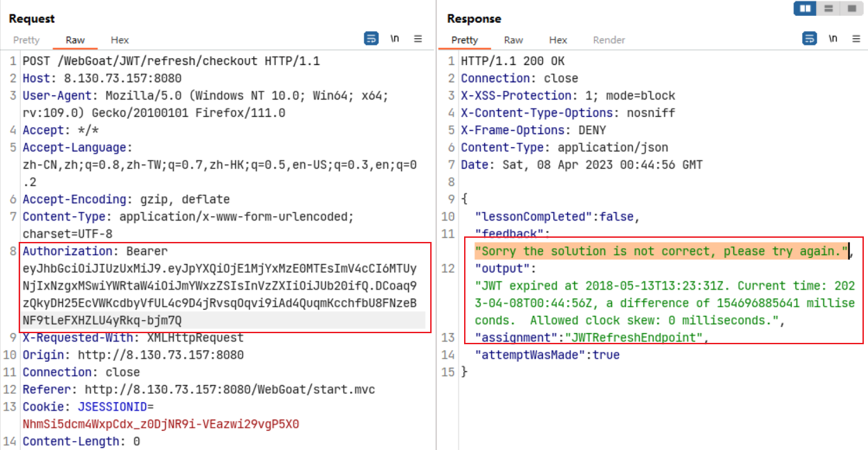Switch to the Request Hex tab

(120, 40)
